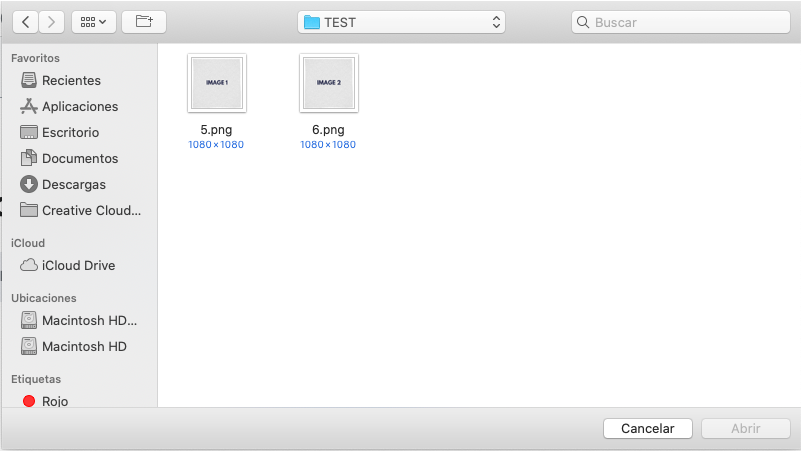Expand the TEST folder path dropdown

(x=401, y=22)
